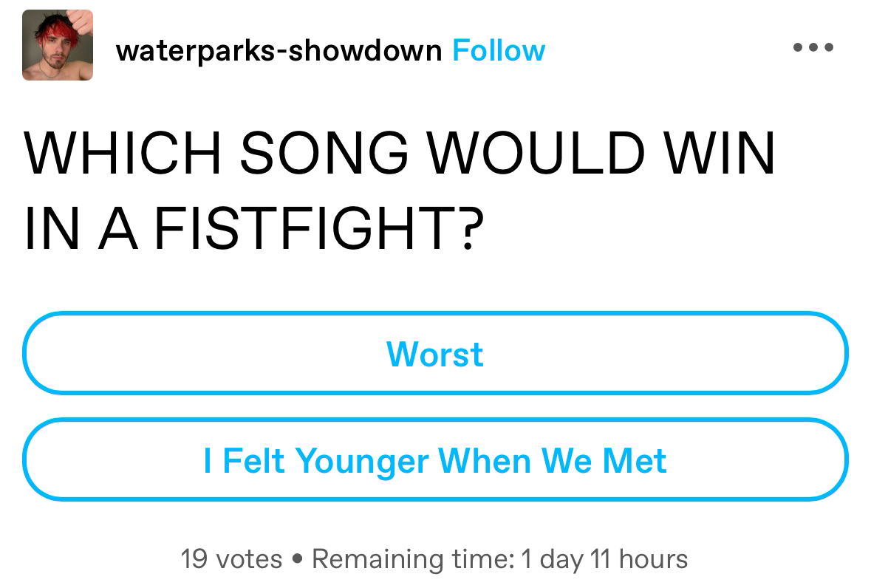
Task: Click the bullet separator in poll footer
Action: (297, 558)
